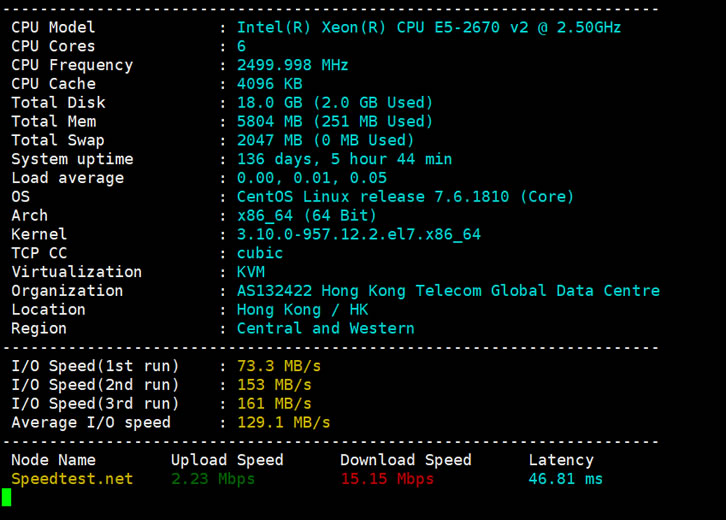Click the Hong Kong / HK location
The image size is (726, 520).
[x=302, y=310]
